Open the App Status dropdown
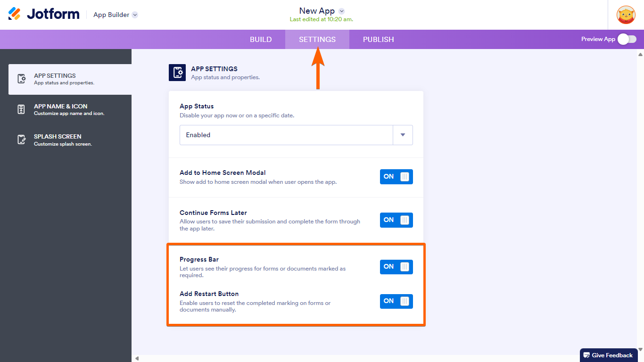Viewport: 644px width, 362px height. coord(402,135)
